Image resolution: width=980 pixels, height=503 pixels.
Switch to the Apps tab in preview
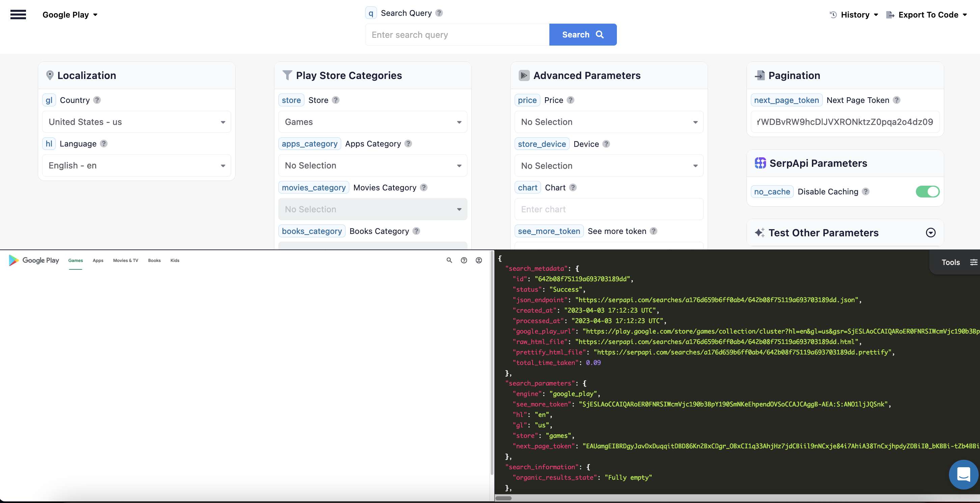click(98, 260)
